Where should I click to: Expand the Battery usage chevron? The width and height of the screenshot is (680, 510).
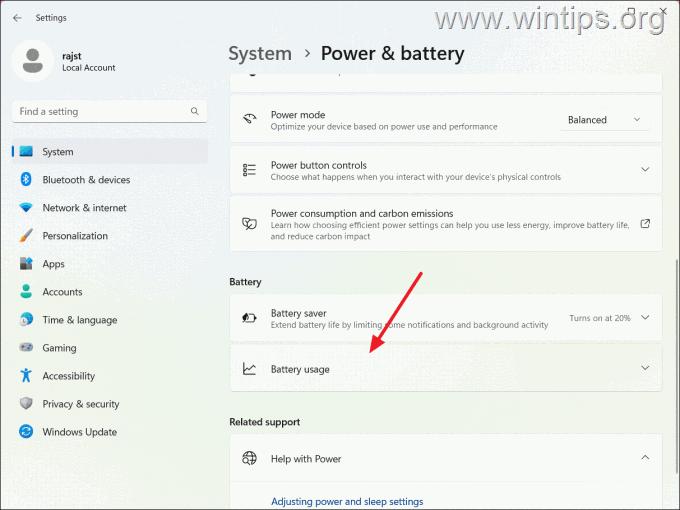coord(645,368)
